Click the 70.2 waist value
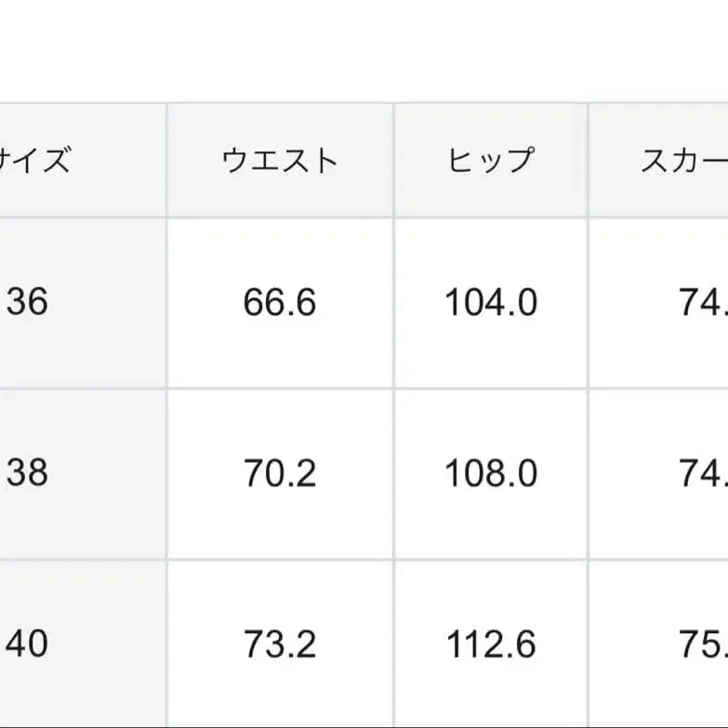This screenshot has width=728, height=728. [x=280, y=474]
